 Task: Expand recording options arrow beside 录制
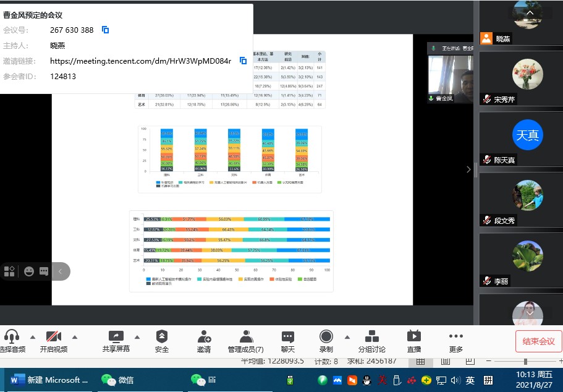coord(347,337)
